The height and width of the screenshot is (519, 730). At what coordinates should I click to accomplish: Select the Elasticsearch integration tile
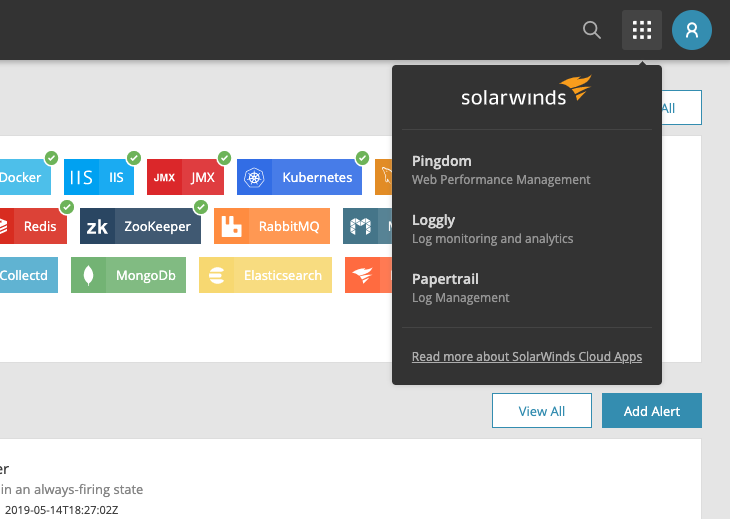[265, 275]
